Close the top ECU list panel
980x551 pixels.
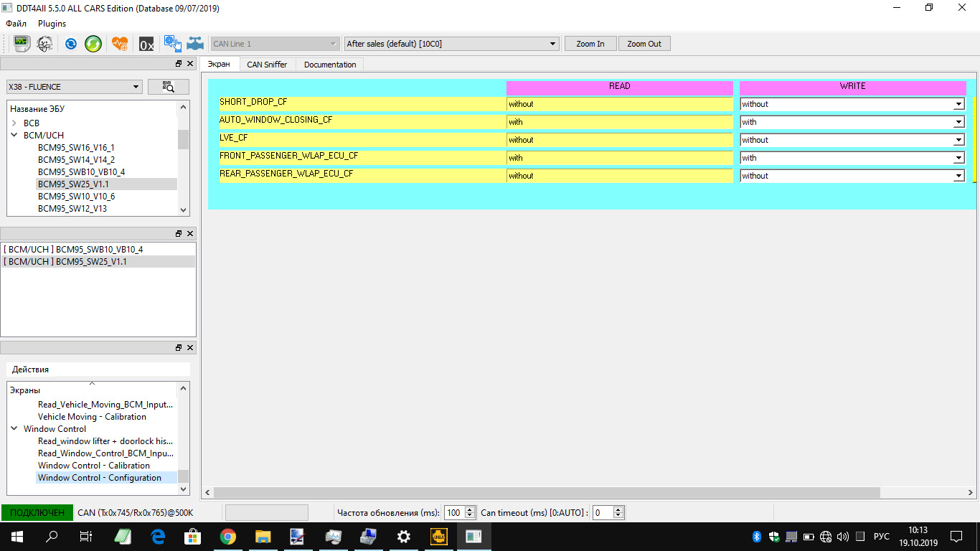tap(190, 64)
